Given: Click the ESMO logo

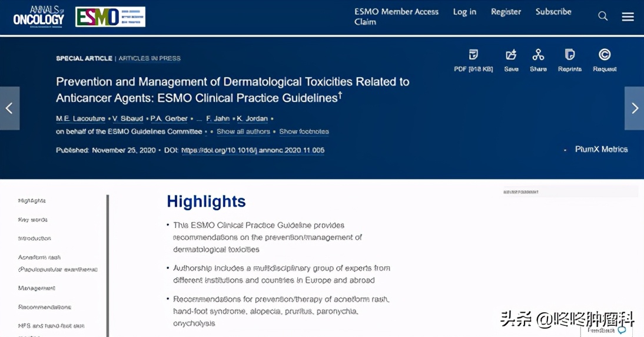Looking at the screenshot, I should pyautogui.click(x=110, y=17).
